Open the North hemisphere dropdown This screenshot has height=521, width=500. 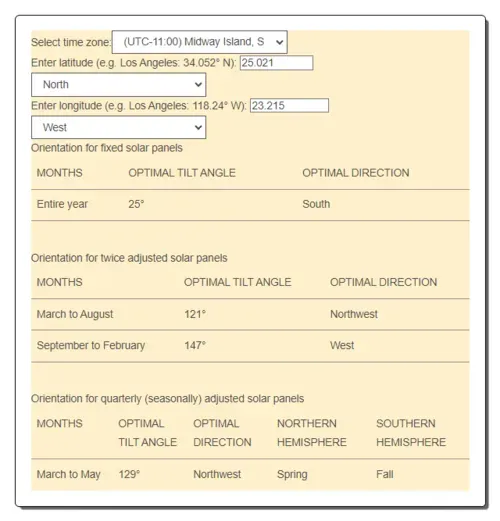tap(119, 85)
